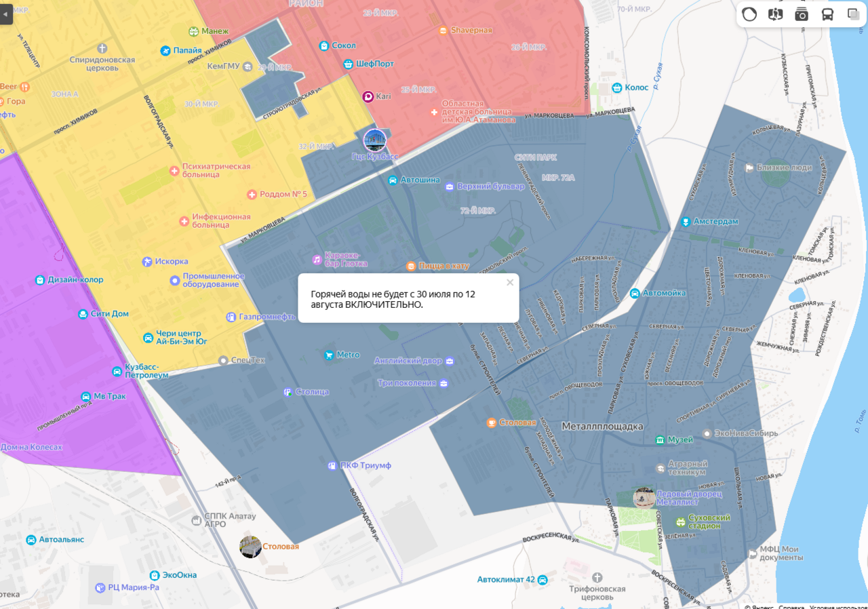Expand the side panel with arrow
Screen dimensions: 868x609
click(x=6, y=12)
